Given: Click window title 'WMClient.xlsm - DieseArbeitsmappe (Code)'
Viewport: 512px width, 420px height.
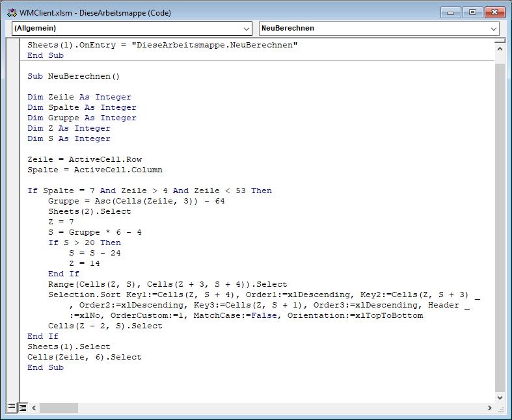Looking at the screenshot, I should click(x=95, y=13).
